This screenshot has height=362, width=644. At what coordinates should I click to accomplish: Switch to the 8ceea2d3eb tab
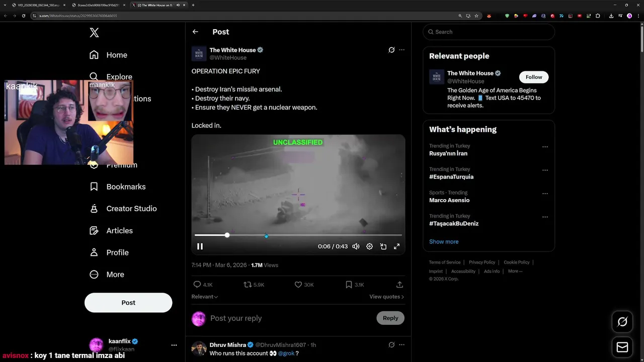[99, 5]
